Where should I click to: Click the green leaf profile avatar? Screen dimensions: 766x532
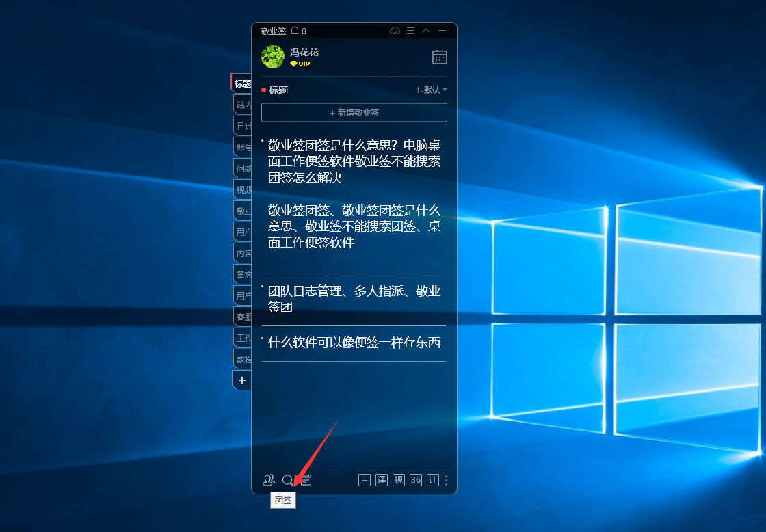(x=273, y=57)
